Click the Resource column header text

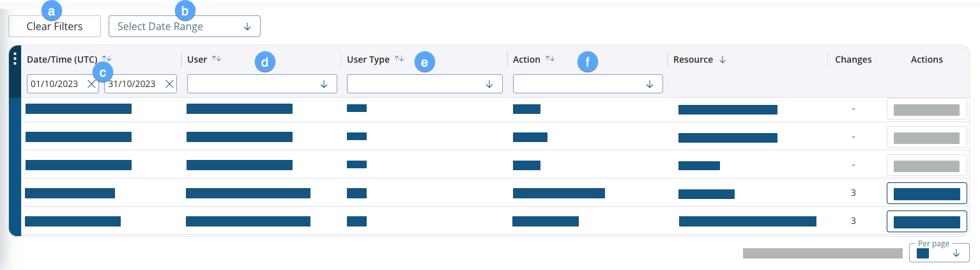click(693, 60)
